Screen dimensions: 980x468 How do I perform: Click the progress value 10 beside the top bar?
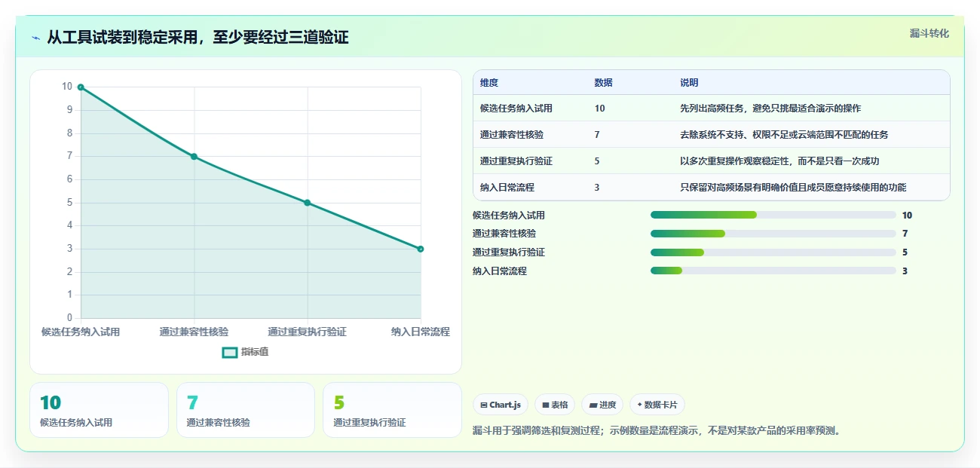click(907, 215)
